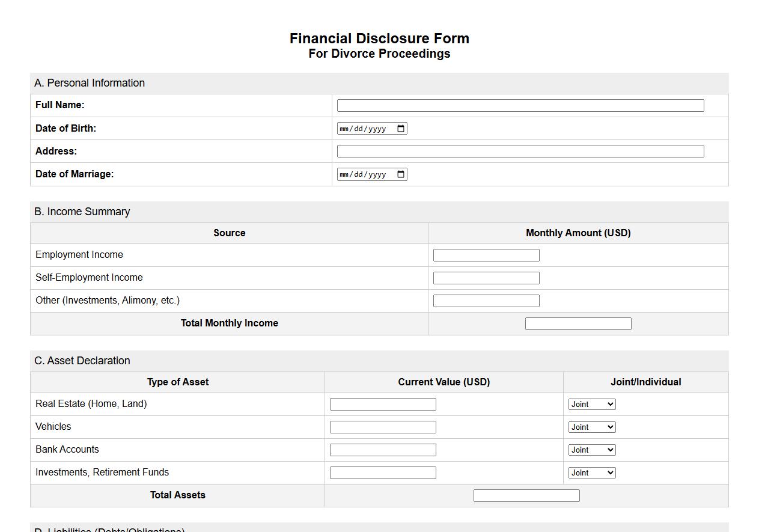
Task: Select the Total Assets field
Action: point(526,495)
